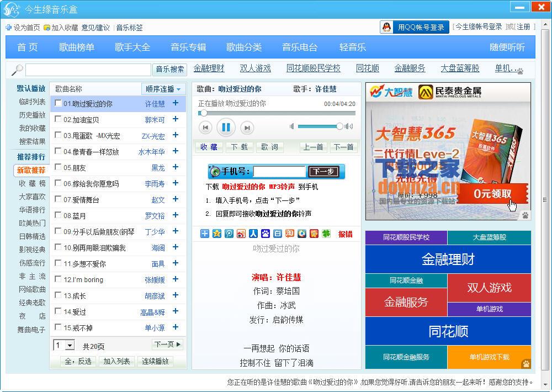Screen dimensions: 552x392
Task: Select the checkbox for 12.I'm boring
Action: [x=58, y=279]
